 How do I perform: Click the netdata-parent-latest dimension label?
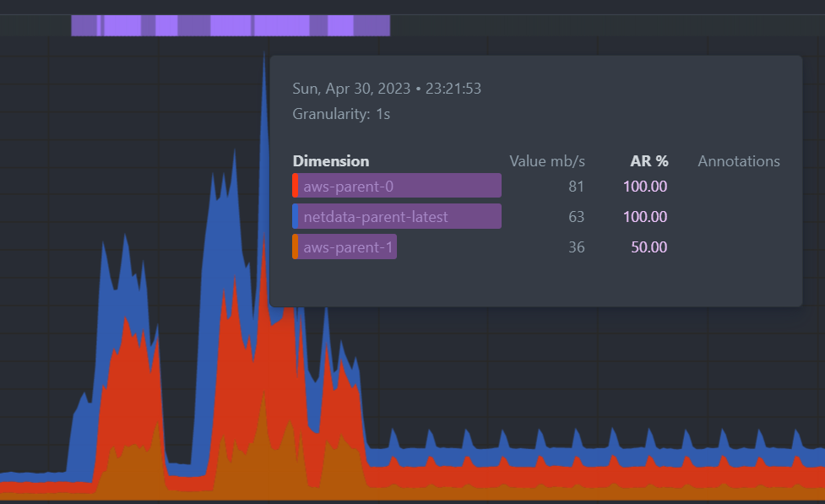tap(375, 217)
